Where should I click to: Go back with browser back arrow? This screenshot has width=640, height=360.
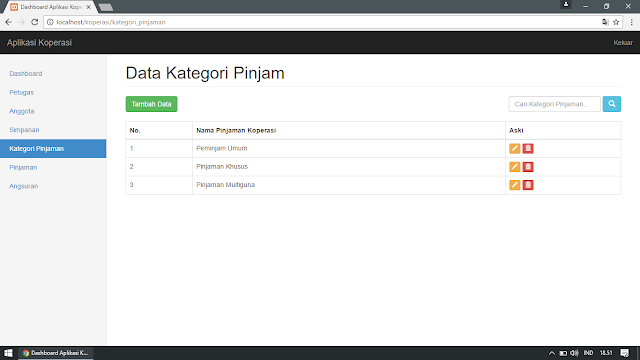coord(9,22)
